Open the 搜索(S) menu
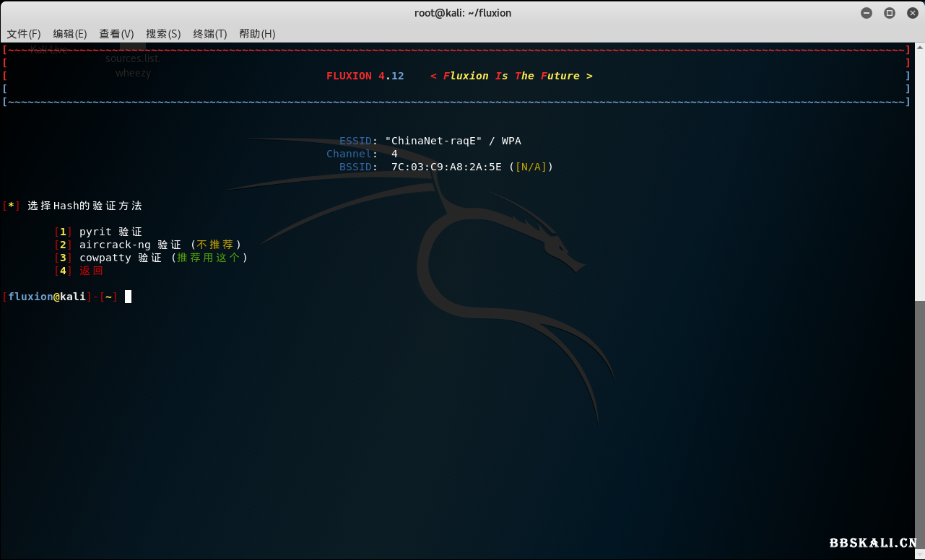The width and height of the screenshot is (925, 560). [x=163, y=34]
